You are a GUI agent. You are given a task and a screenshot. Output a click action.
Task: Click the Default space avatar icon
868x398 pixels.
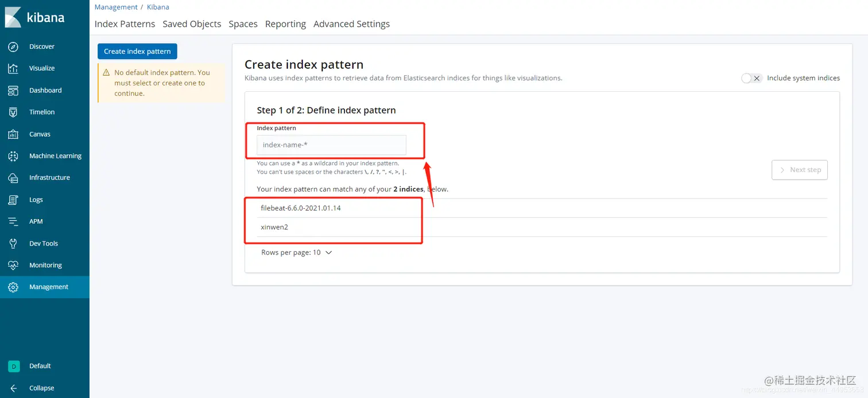pyautogui.click(x=14, y=366)
